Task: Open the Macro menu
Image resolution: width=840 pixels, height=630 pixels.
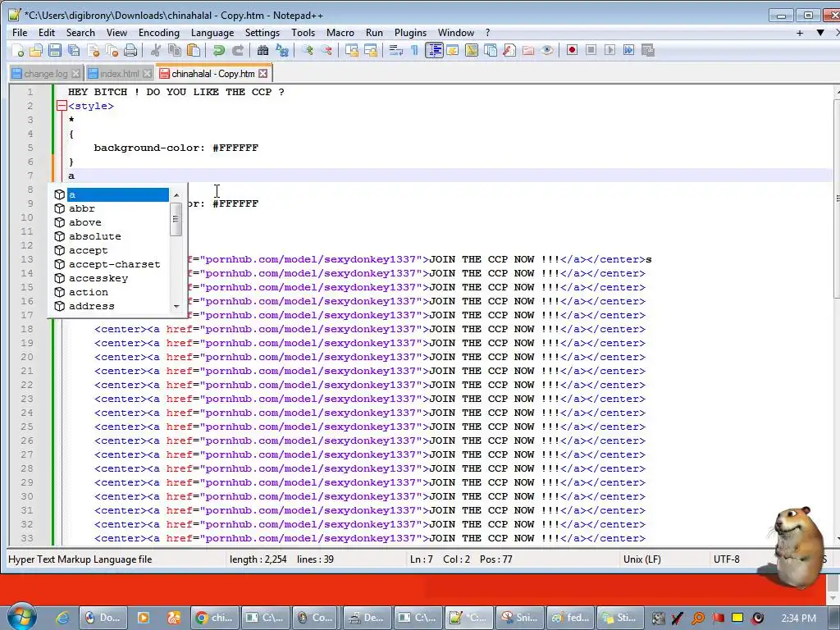Action: [x=340, y=33]
